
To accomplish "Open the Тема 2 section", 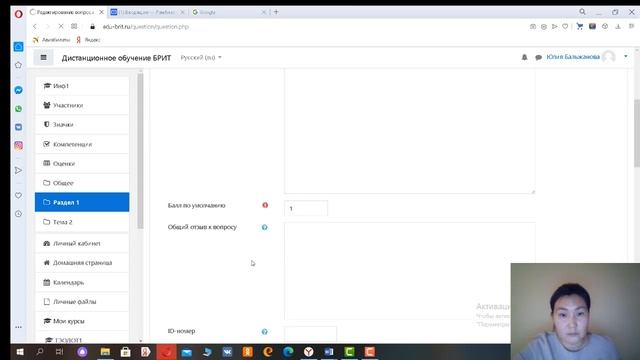I will tap(82, 222).
